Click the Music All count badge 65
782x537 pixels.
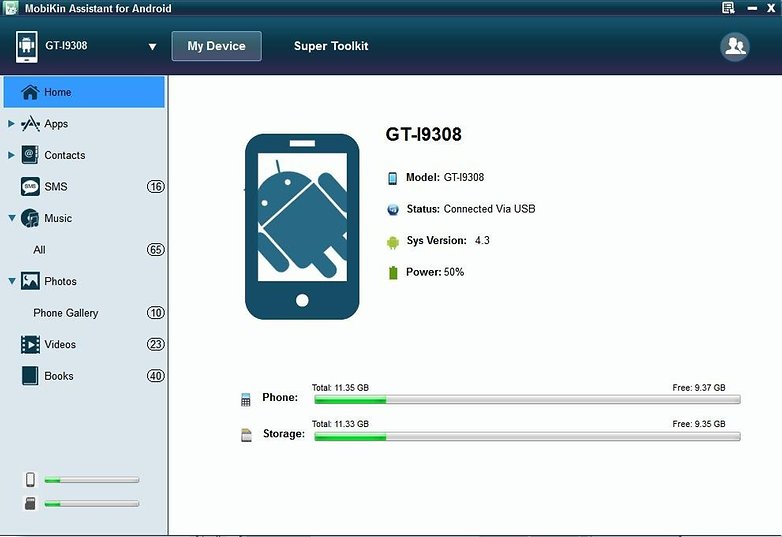[x=155, y=249]
